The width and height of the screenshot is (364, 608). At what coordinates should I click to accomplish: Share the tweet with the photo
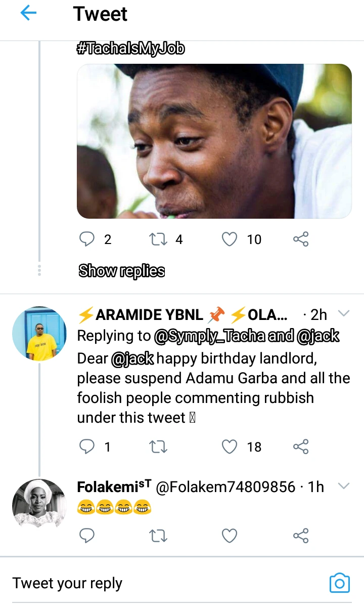[x=301, y=239]
